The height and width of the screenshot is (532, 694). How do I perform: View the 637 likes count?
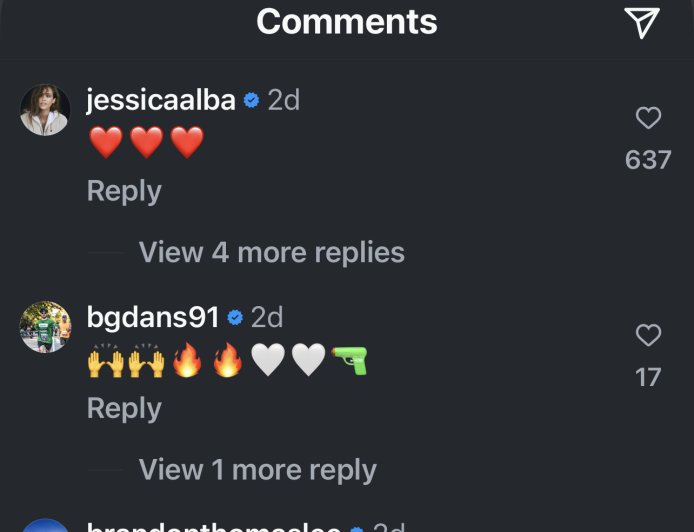tap(648, 160)
